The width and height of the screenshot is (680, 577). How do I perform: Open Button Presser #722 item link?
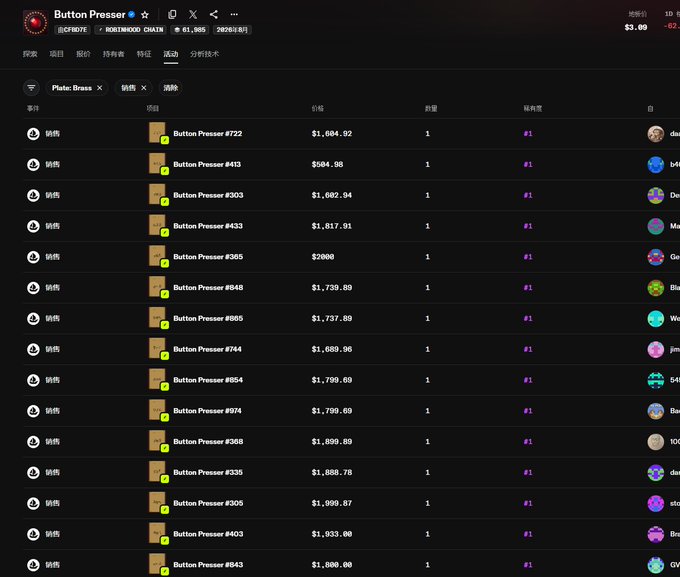208,134
